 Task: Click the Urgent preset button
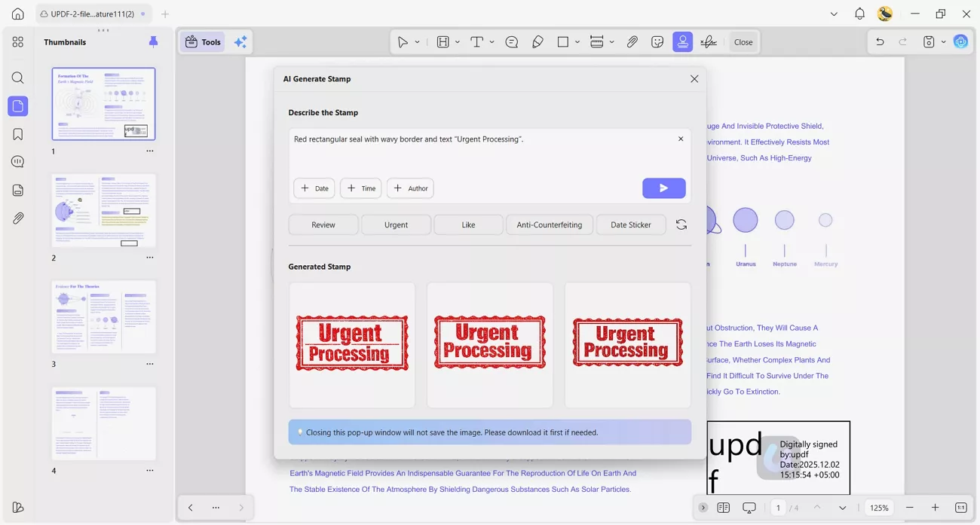(396, 224)
